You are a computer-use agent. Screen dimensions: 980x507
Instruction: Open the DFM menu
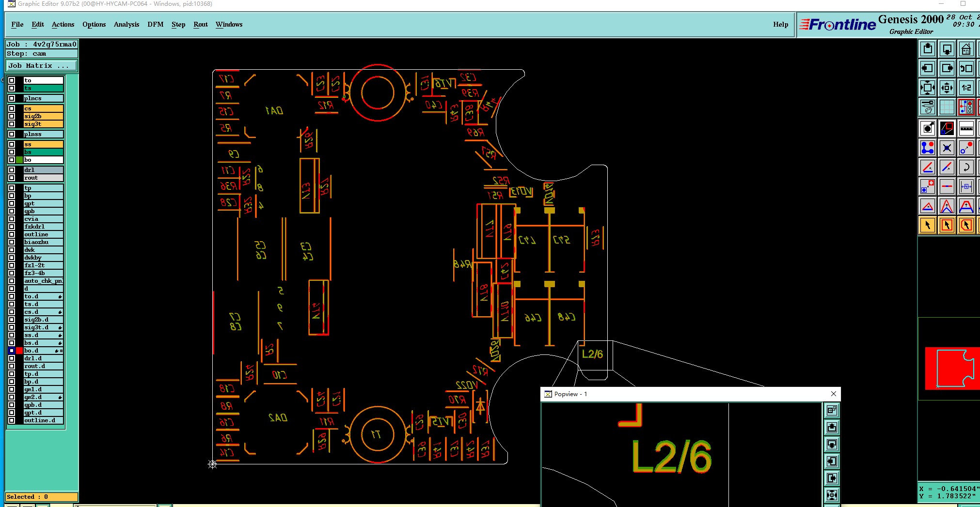coord(155,24)
